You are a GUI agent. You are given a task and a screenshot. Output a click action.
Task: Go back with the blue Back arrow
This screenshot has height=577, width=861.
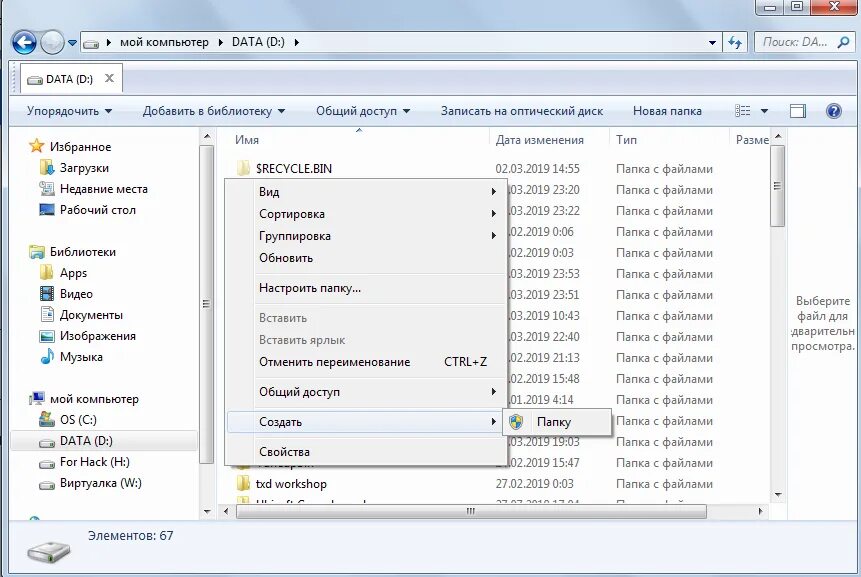coord(24,42)
